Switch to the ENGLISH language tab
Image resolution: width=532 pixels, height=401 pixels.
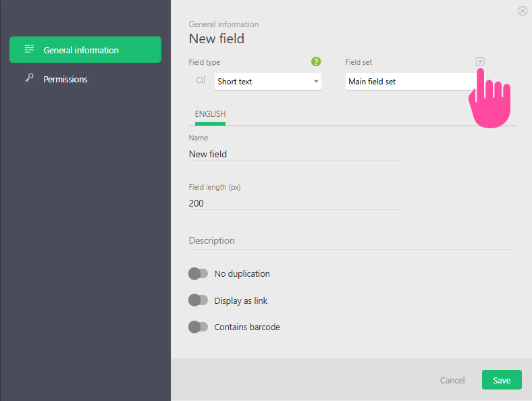pos(210,114)
